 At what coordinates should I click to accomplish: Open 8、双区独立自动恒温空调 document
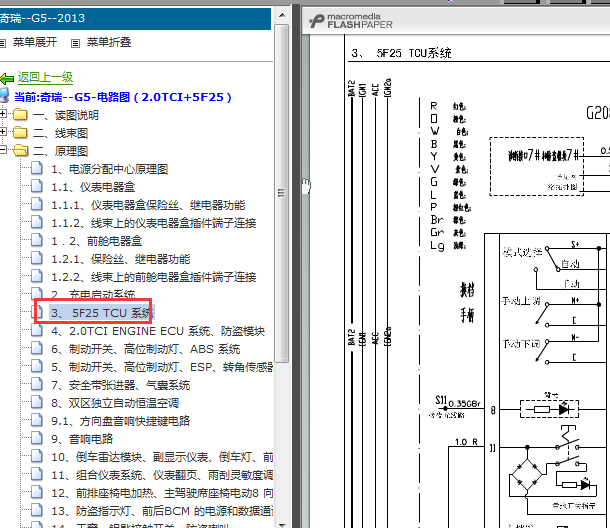click(115, 403)
